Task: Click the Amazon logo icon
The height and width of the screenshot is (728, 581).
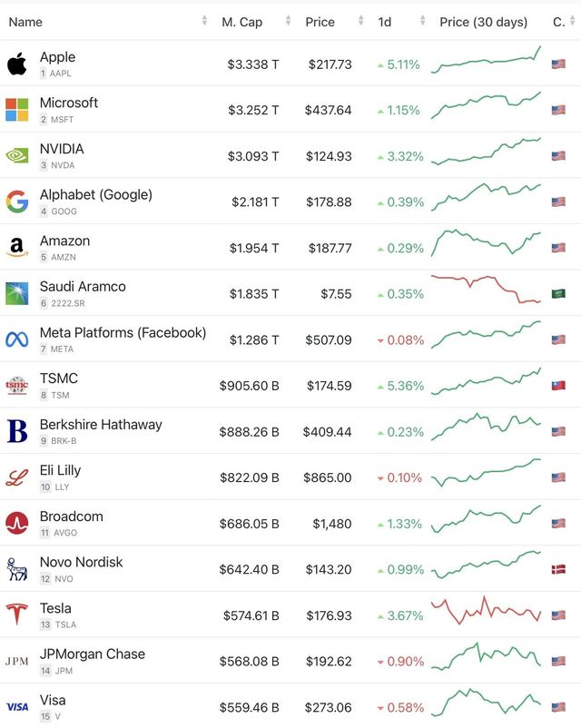Action: (x=16, y=248)
